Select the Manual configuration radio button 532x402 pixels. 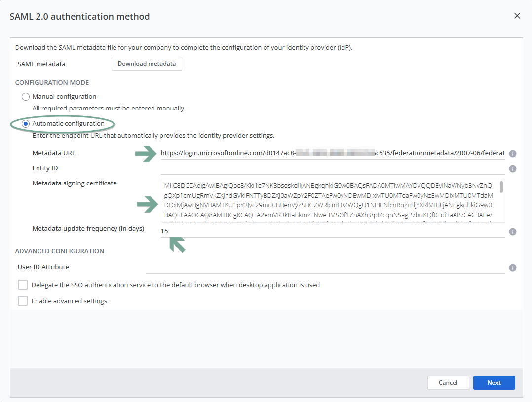26,97
